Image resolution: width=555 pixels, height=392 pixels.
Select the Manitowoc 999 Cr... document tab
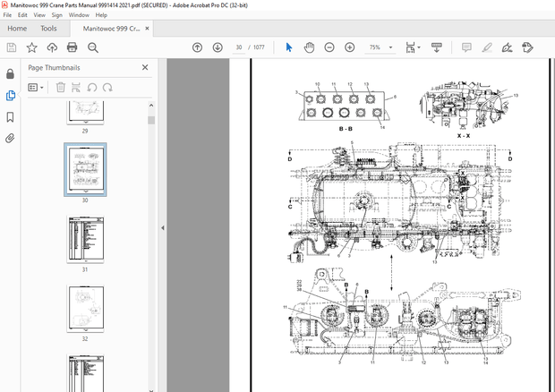click(x=111, y=29)
